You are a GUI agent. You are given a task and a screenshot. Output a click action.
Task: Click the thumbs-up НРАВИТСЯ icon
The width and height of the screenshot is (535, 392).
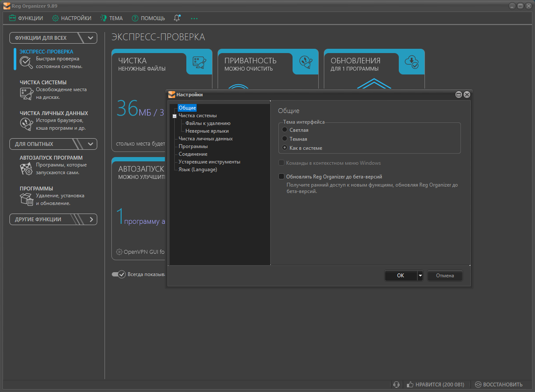pos(410,384)
